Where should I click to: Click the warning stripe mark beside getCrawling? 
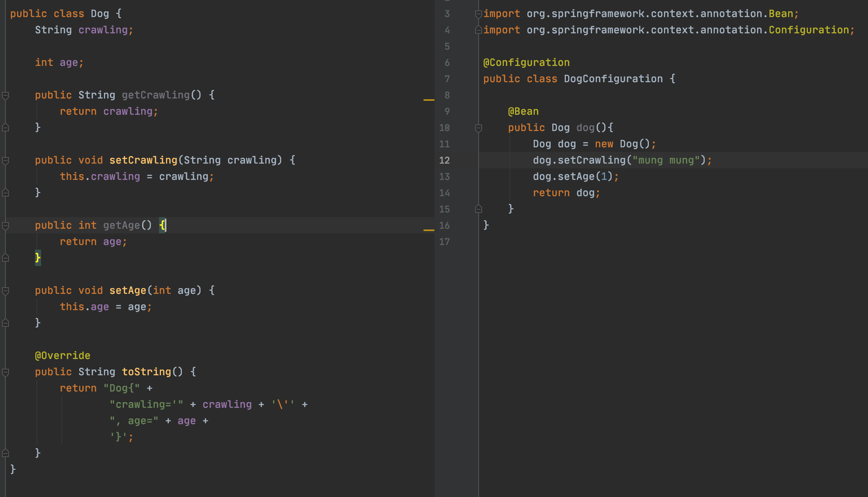pos(429,100)
